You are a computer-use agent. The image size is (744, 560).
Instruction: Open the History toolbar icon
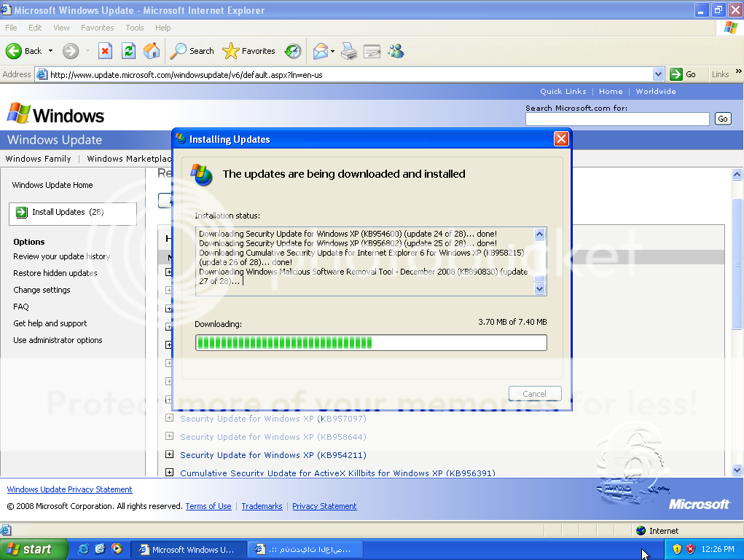point(293,51)
